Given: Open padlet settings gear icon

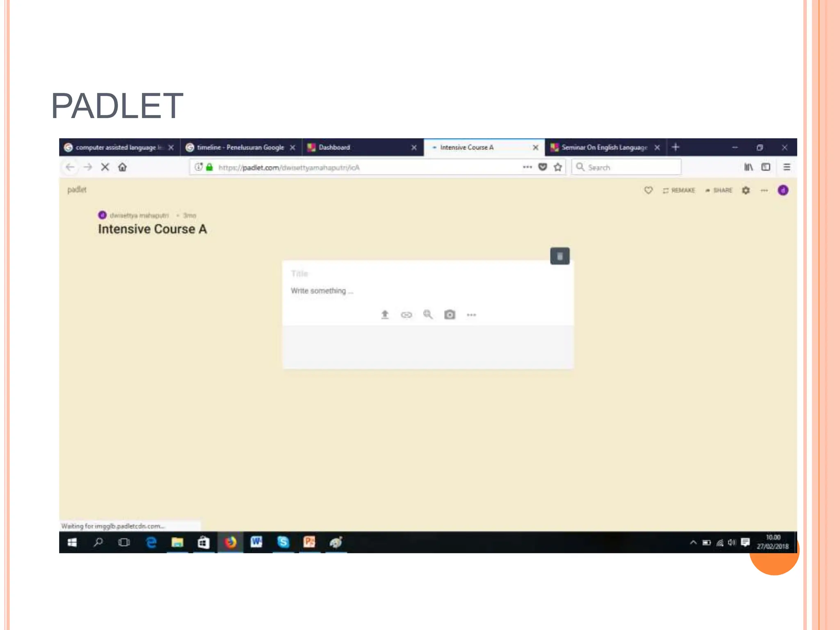Looking at the screenshot, I should pos(746,190).
